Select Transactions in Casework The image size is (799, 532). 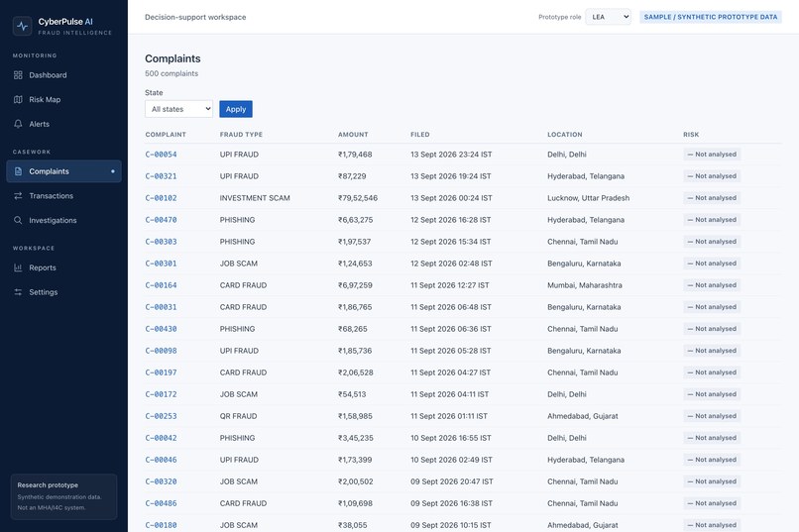(x=63, y=196)
